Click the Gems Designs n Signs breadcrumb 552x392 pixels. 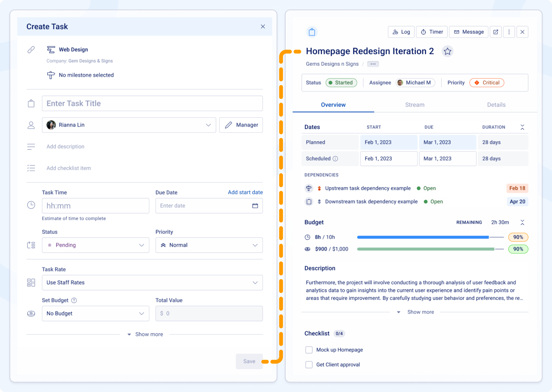tap(332, 64)
